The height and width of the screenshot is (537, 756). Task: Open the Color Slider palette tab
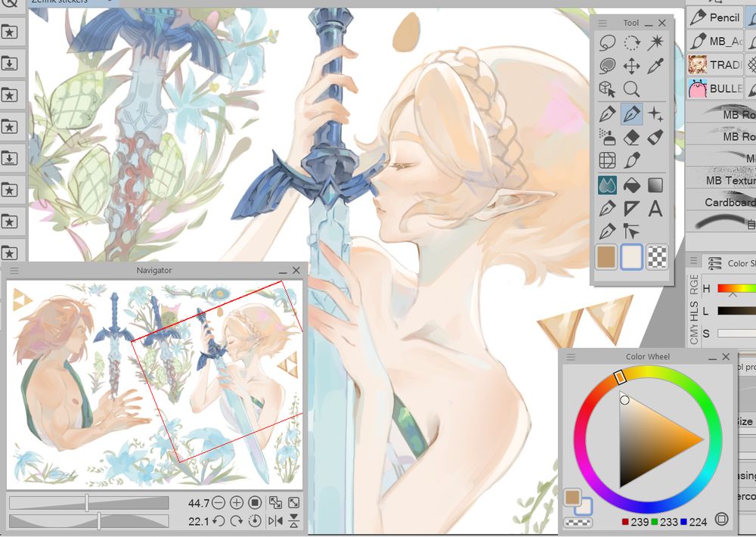coord(729,263)
